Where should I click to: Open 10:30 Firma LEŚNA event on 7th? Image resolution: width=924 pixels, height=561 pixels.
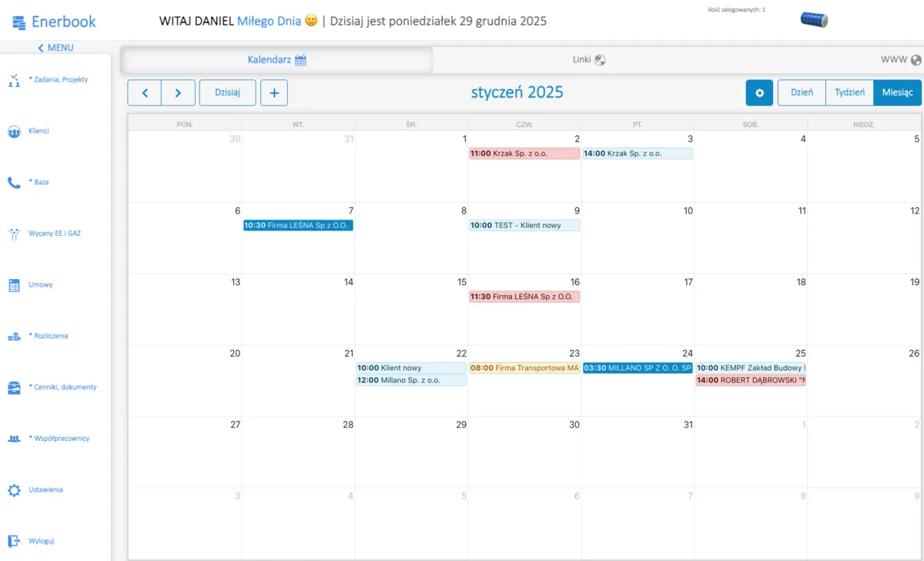298,225
